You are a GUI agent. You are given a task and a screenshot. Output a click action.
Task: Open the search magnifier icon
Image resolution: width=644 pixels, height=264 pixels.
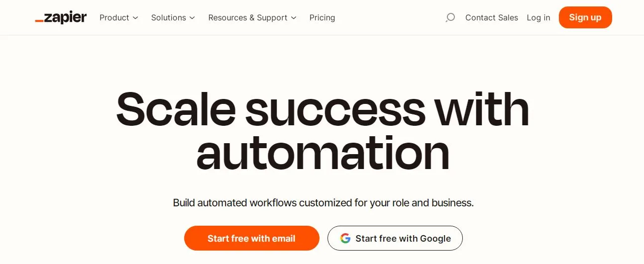tap(450, 18)
